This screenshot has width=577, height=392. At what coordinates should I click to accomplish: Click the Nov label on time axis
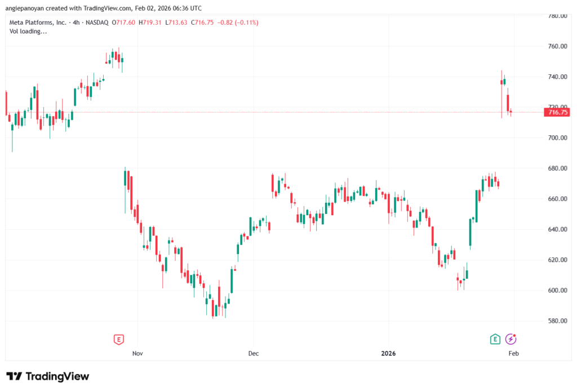(x=136, y=354)
